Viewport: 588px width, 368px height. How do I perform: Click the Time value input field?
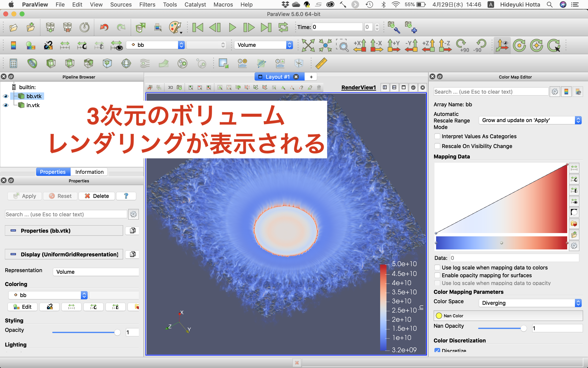tap(337, 27)
